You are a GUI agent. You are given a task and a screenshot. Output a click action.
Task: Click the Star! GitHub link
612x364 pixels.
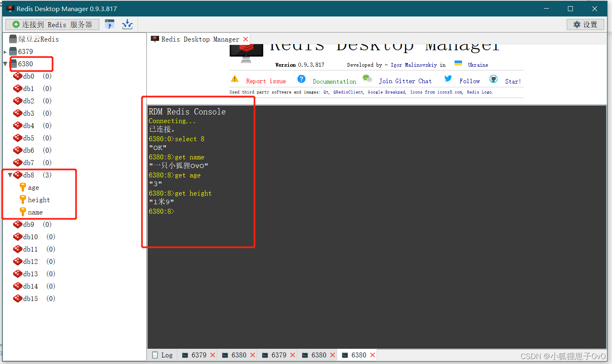click(x=513, y=82)
